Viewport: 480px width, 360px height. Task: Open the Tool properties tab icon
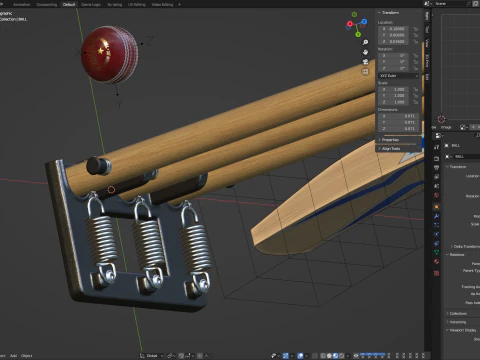(x=436, y=147)
